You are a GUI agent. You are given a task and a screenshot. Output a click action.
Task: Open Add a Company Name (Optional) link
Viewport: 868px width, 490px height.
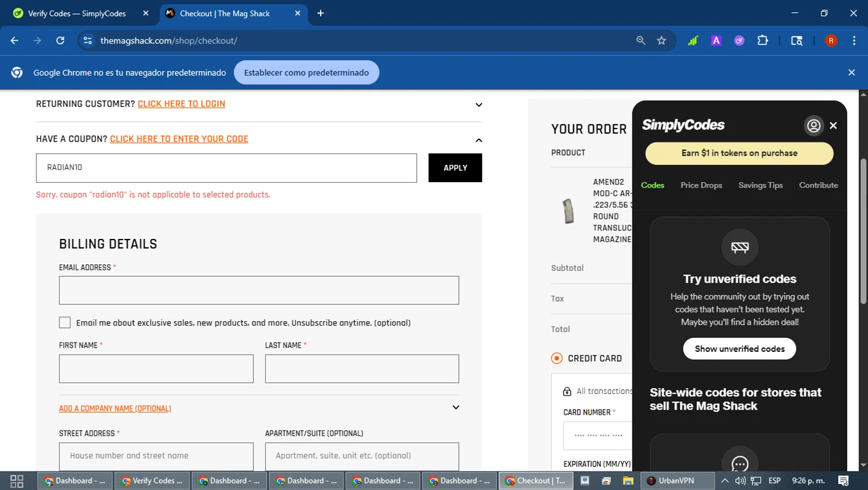click(115, 408)
